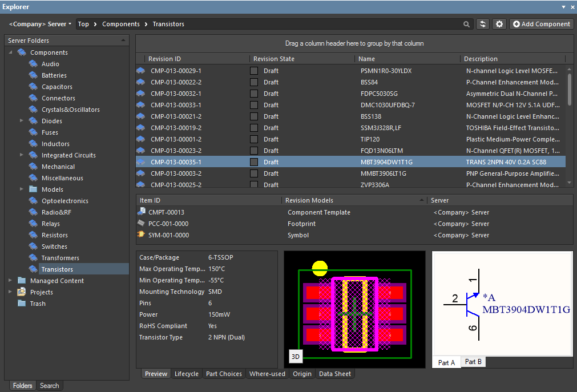
Task: Click the component icon on the MBT3904DW1T1G row
Action: [x=141, y=162]
